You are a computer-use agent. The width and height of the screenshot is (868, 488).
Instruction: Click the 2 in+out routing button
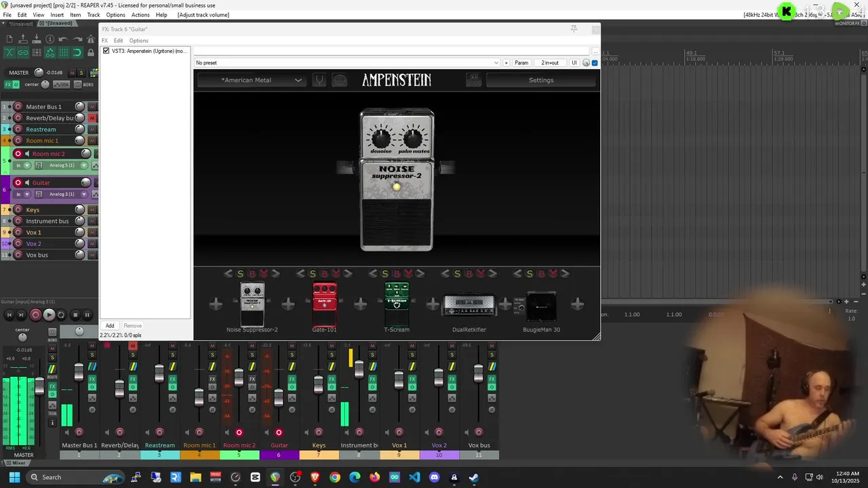(x=550, y=63)
